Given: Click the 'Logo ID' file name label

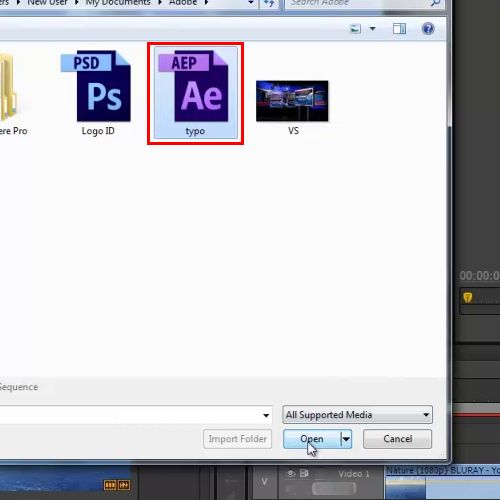Looking at the screenshot, I should point(98,131).
